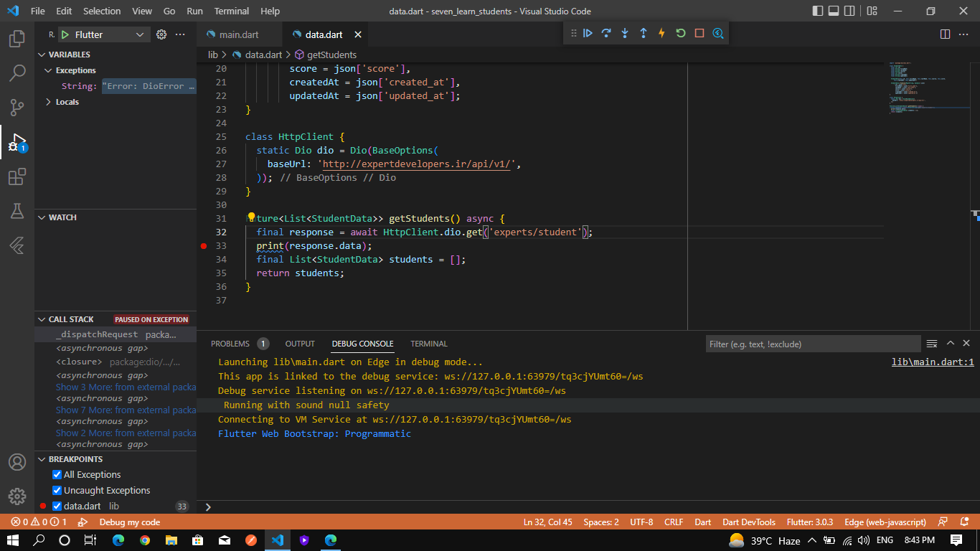
Task: Open the Source Control view
Action: (x=17, y=107)
